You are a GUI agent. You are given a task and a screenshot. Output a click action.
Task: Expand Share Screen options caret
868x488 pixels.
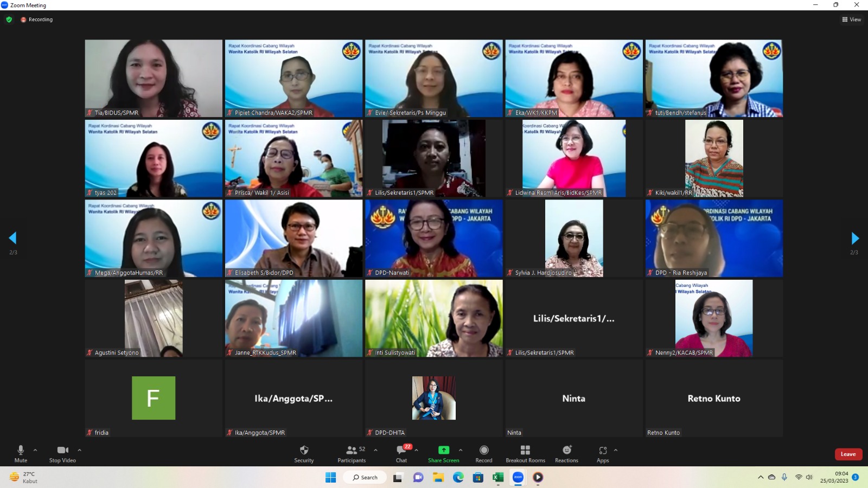461,450
